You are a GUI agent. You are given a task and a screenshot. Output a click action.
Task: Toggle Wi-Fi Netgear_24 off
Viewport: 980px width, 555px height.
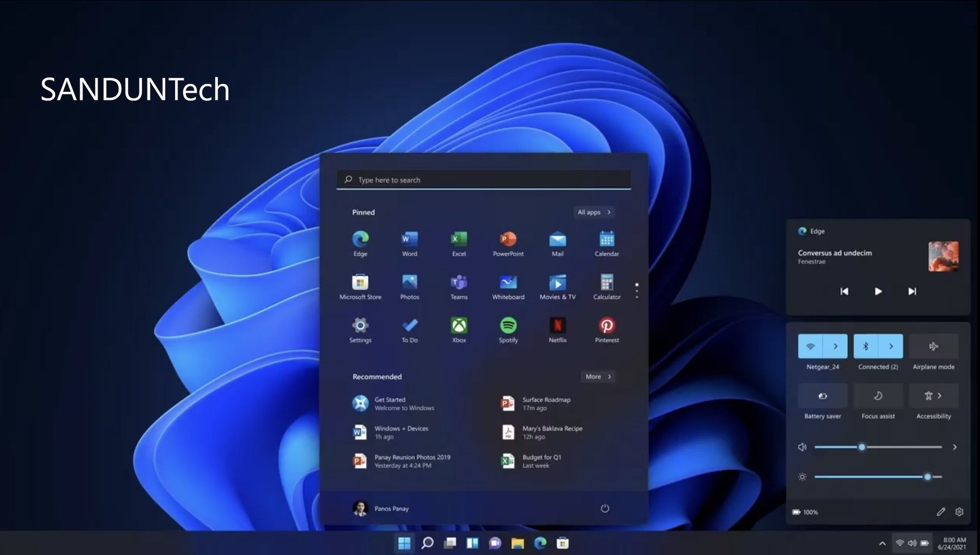click(x=810, y=346)
